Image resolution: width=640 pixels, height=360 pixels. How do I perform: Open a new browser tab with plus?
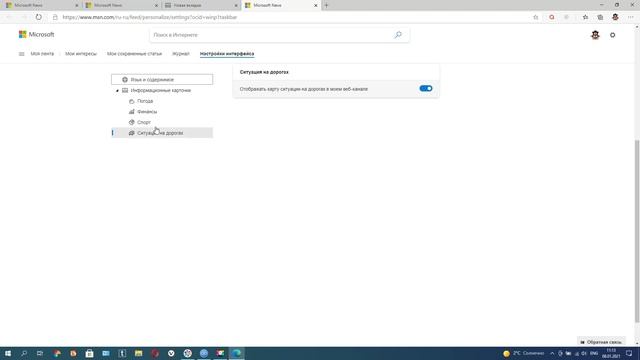click(326, 5)
